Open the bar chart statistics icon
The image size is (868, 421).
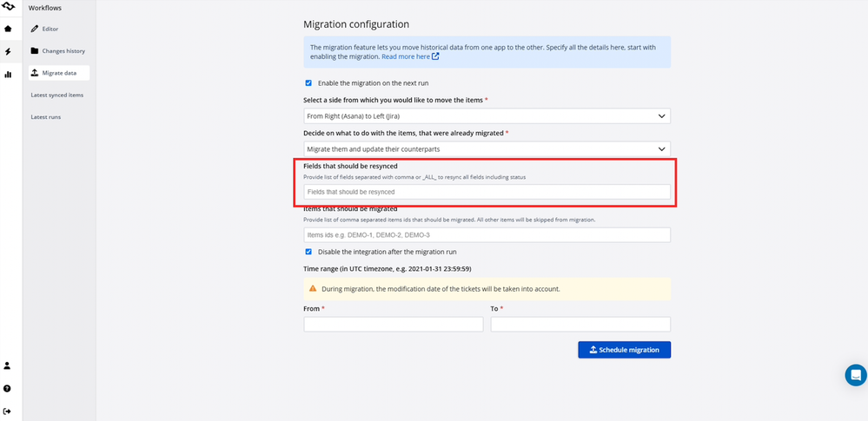coord(9,75)
